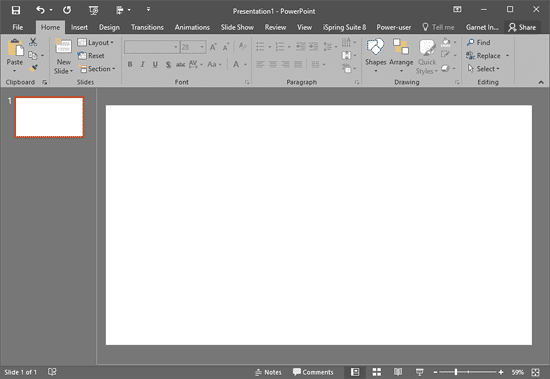The width and height of the screenshot is (550, 379).
Task: Start slideshow from beginning icon
Action: click(x=94, y=11)
